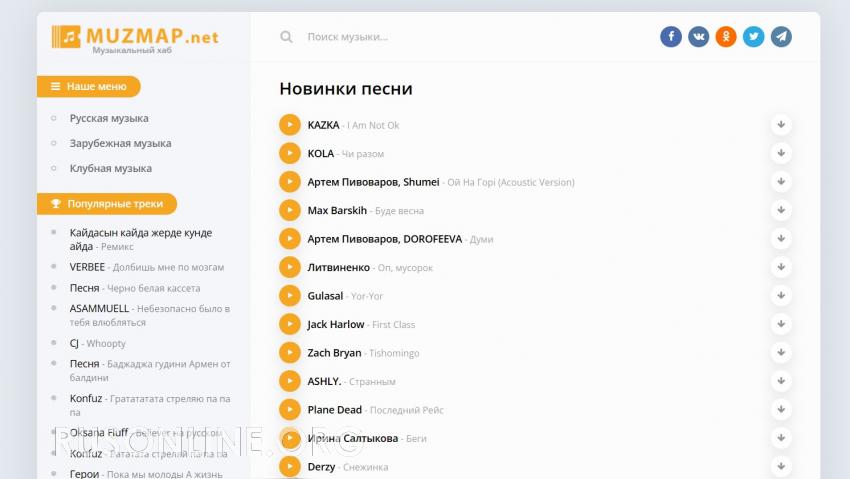Download KOLA - Чи разом

click(x=781, y=153)
